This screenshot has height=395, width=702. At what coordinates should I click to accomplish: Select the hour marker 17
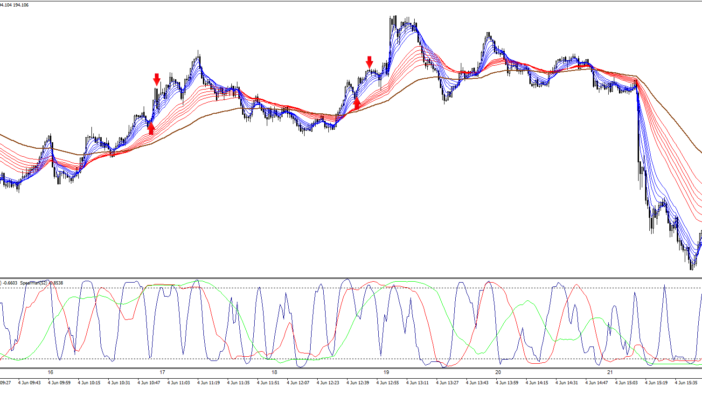(162, 372)
